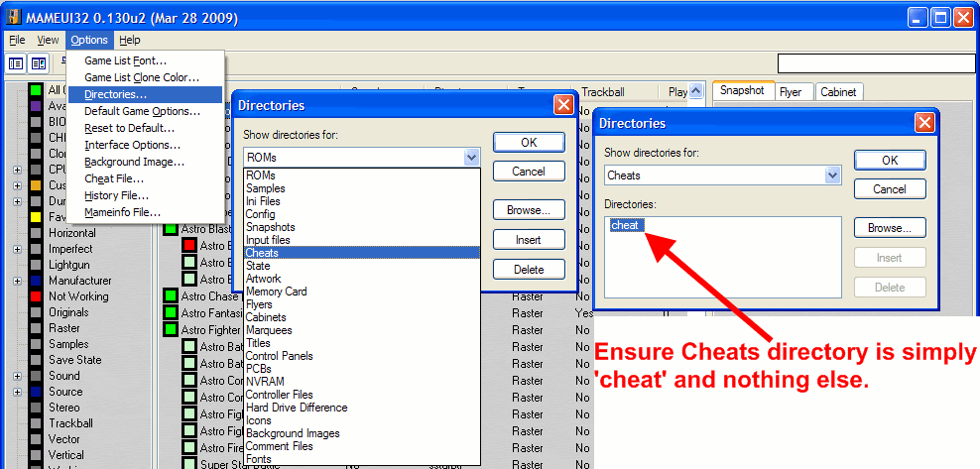
Task: Close the Cheats Directories dialog
Action: click(x=924, y=123)
